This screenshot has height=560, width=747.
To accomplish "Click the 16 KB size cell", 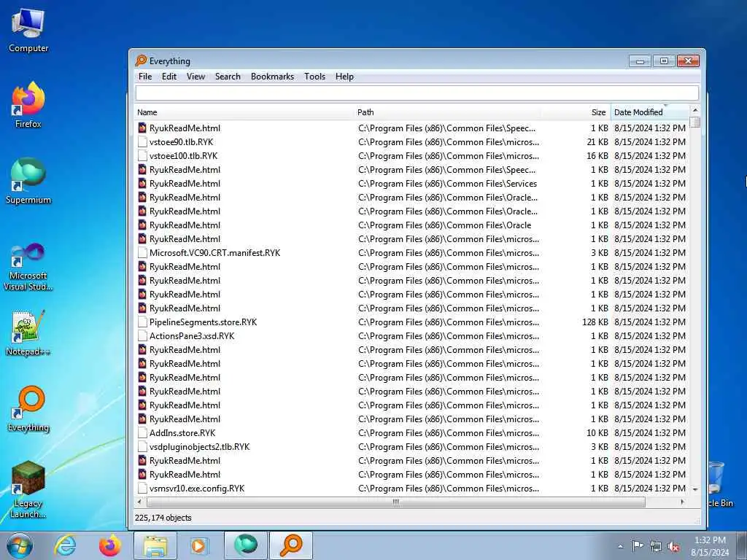I will tap(597, 156).
